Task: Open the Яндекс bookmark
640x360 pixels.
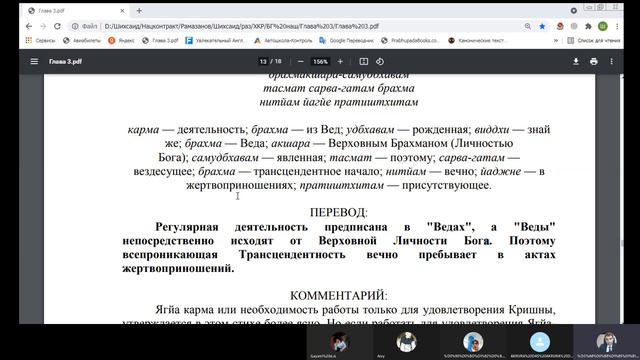Action: pos(122,40)
